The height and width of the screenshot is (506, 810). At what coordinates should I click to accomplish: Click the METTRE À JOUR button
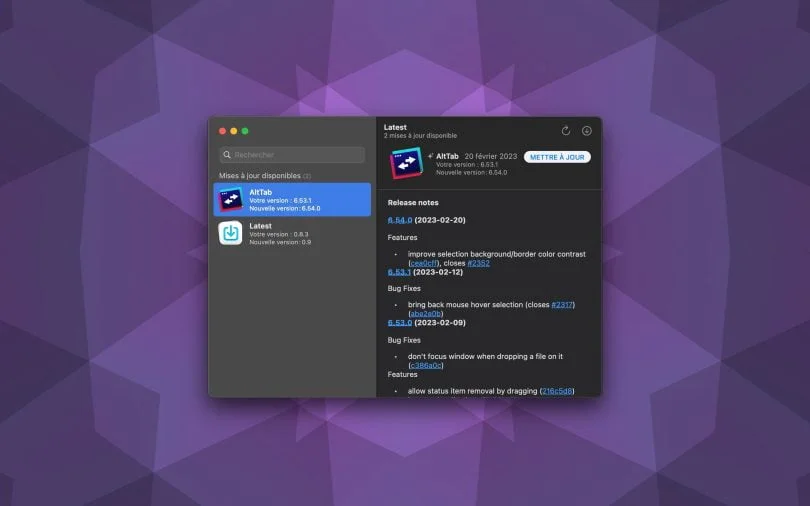(x=557, y=157)
